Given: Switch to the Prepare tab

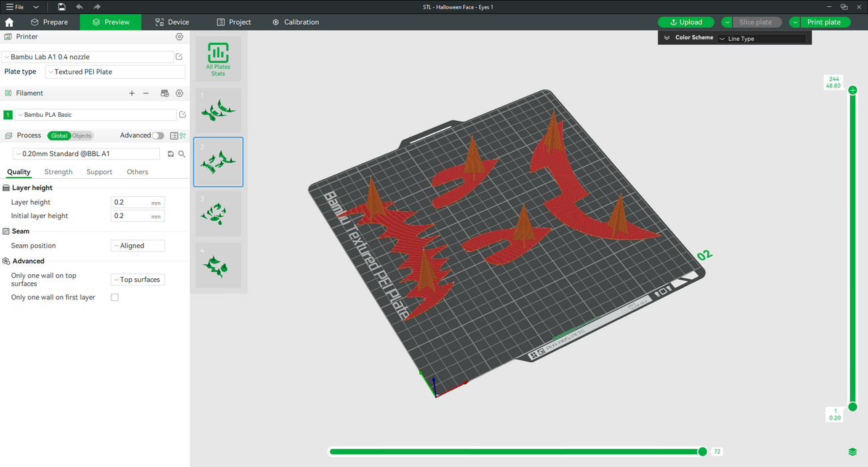Looking at the screenshot, I should [x=49, y=22].
